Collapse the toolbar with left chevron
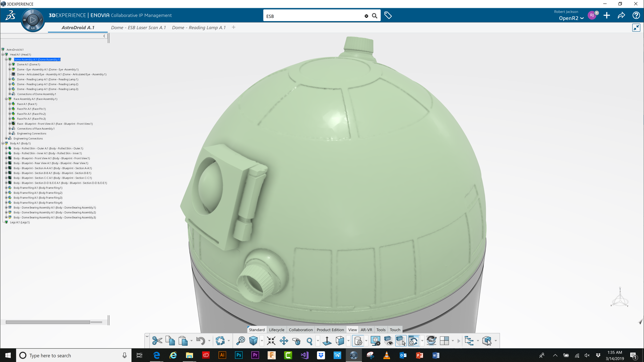Image resolution: width=644 pixels, height=362 pixels. 147,337
